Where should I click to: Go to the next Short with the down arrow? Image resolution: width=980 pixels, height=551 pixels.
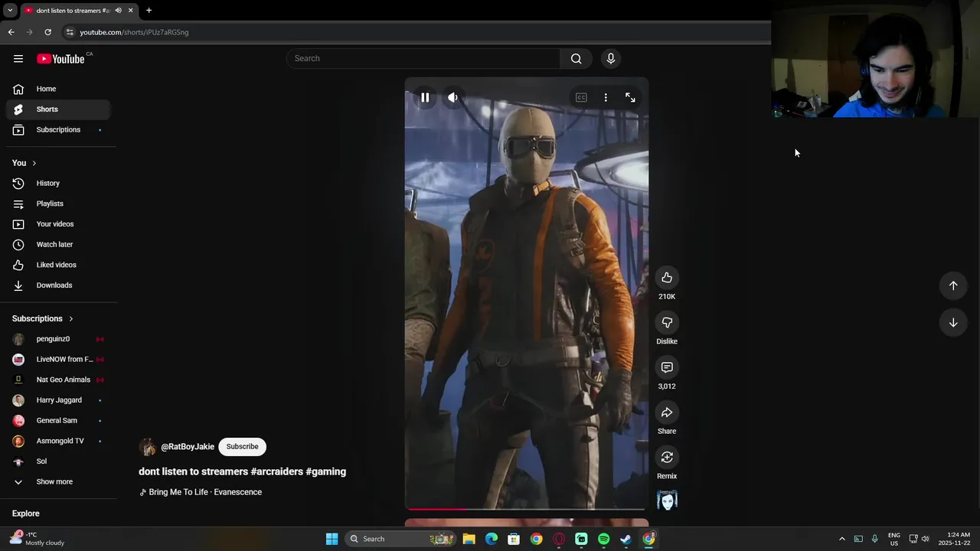point(953,323)
